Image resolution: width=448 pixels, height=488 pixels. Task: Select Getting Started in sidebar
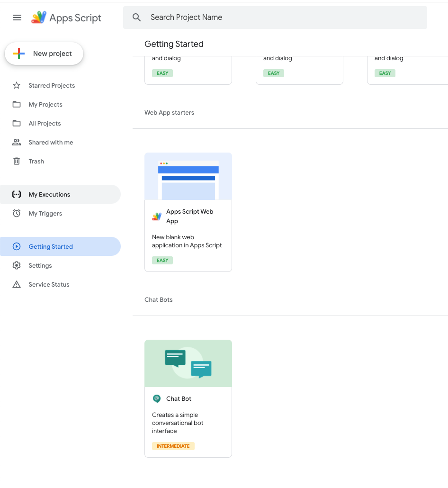[x=60, y=246]
